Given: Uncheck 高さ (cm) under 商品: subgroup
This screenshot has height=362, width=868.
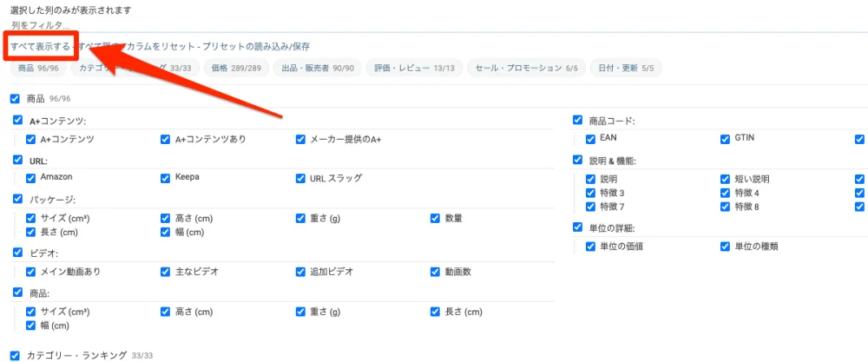Looking at the screenshot, I should tap(165, 312).
